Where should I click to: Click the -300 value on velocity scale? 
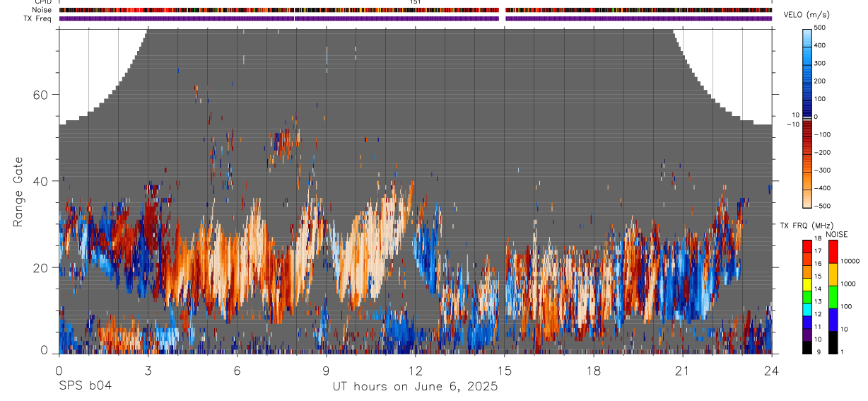[822, 170]
